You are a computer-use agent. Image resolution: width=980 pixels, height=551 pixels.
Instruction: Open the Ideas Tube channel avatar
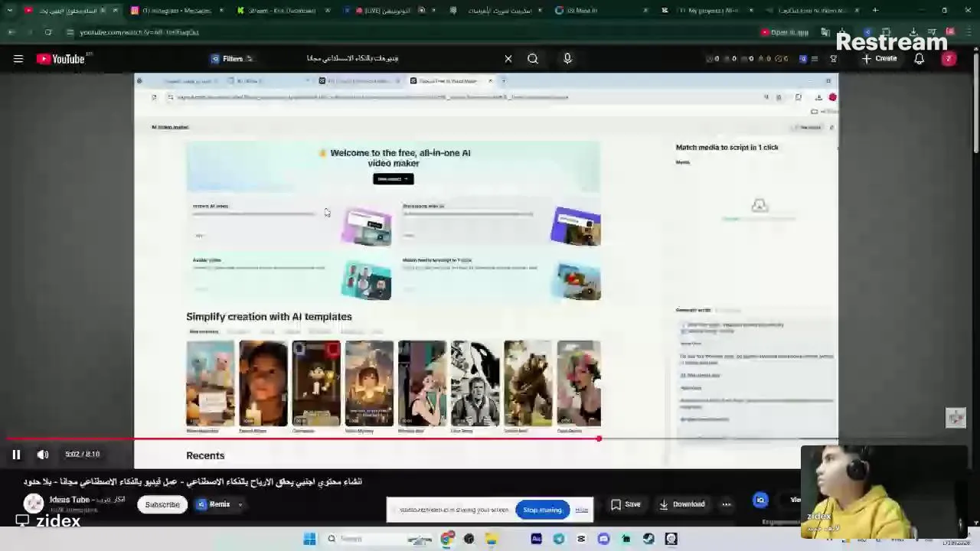34,504
